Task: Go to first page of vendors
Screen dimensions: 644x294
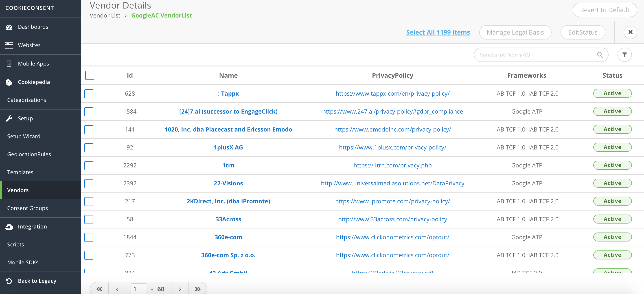Action: coord(99,289)
